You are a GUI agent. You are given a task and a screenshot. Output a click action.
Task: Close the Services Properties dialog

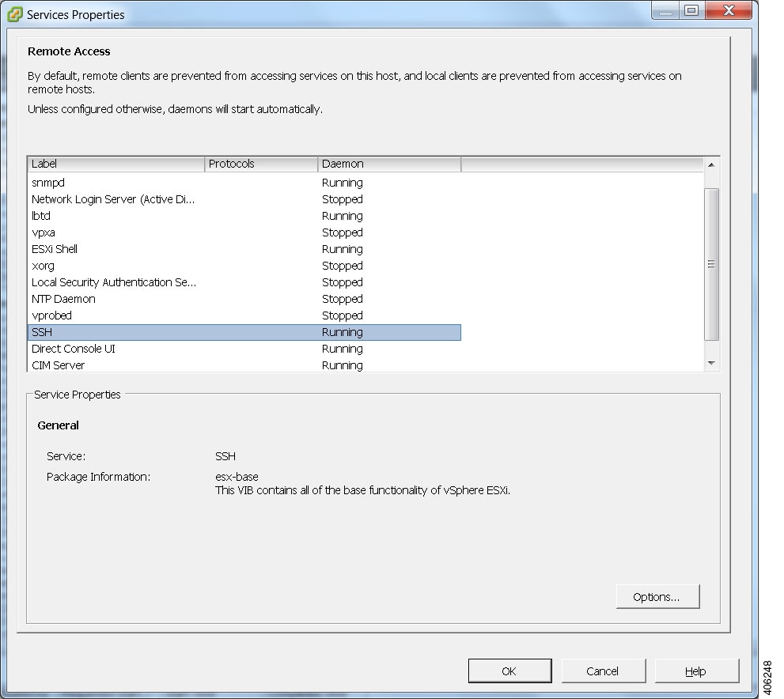coord(729,10)
